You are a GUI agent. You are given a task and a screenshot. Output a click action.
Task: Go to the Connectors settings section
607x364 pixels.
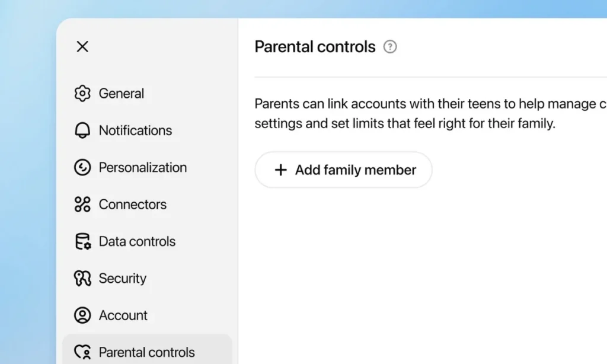pos(133,205)
